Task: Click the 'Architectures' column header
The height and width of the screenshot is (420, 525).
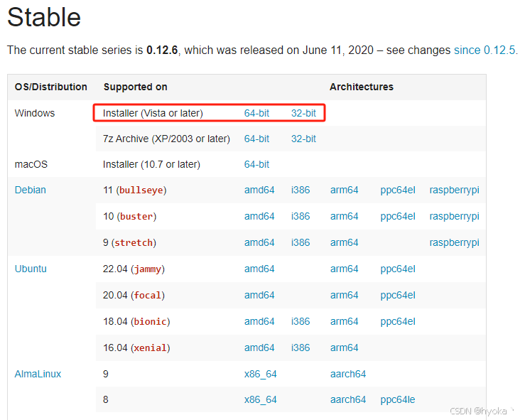Action: pos(362,87)
